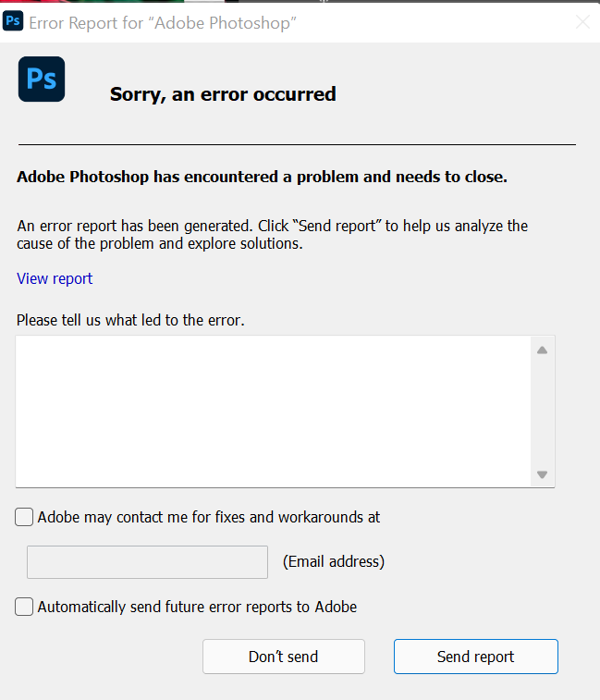Click the "(Email address)" label text

pos(334,561)
